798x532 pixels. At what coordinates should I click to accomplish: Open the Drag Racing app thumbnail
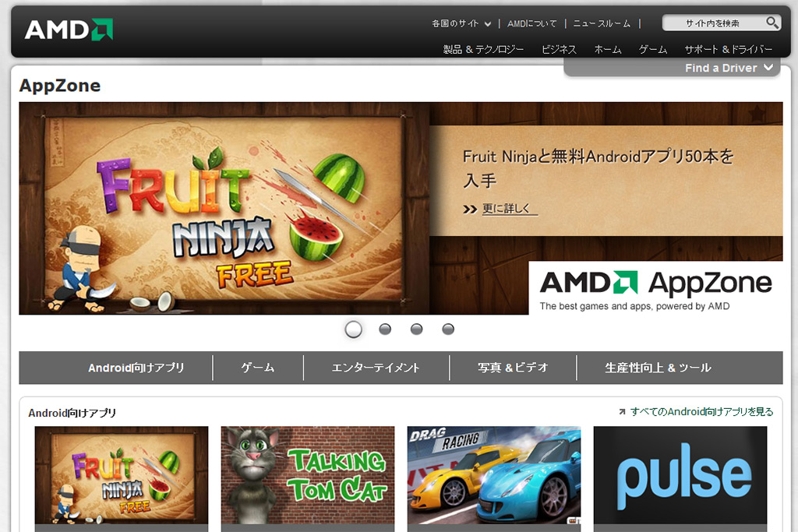point(493,475)
